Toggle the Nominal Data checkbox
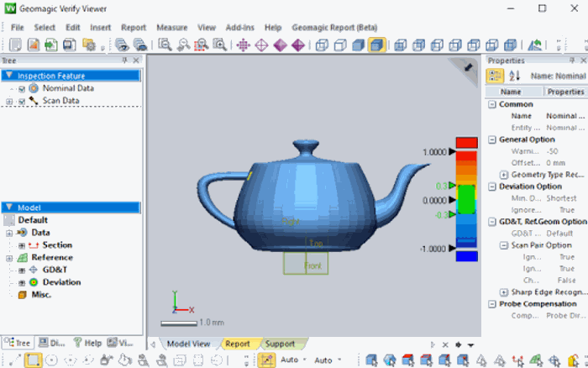The image size is (588, 368). click(x=22, y=89)
